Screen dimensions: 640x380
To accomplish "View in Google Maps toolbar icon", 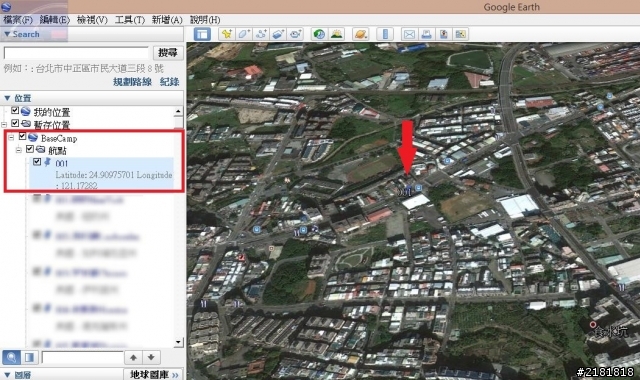I will 461,34.
